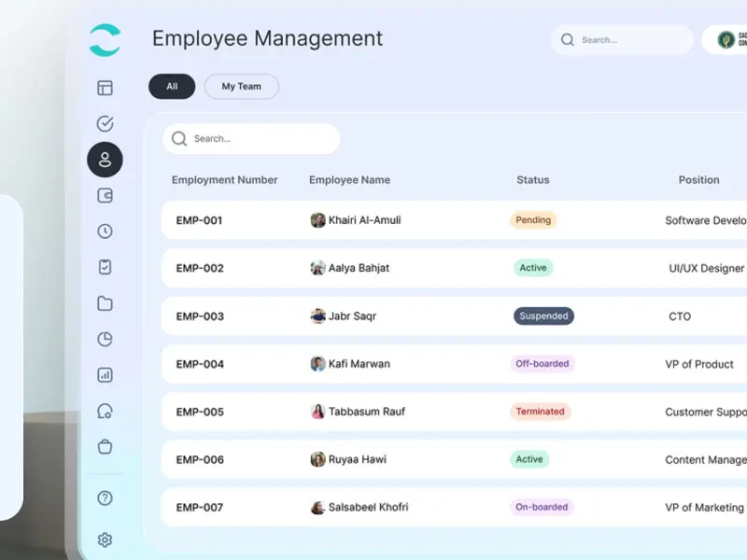Click the magnifier icon in table search box
The image size is (747, 560).
[x=179, y=138]
